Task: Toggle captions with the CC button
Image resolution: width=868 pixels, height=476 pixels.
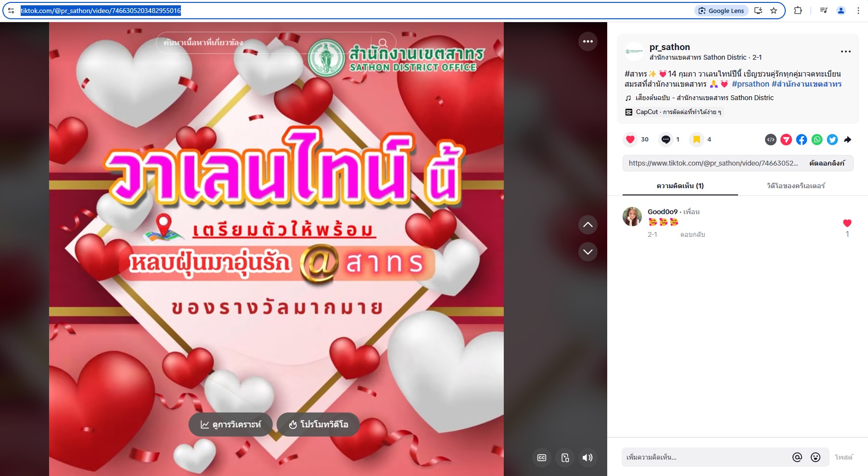Action: [x=542, y=458]
